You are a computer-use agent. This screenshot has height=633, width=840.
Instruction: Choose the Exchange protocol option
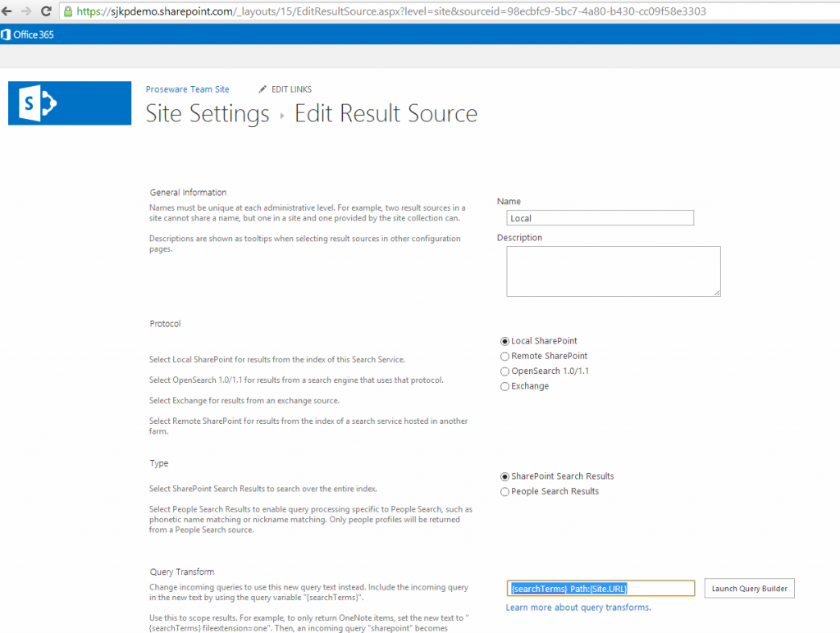point(504,386)
